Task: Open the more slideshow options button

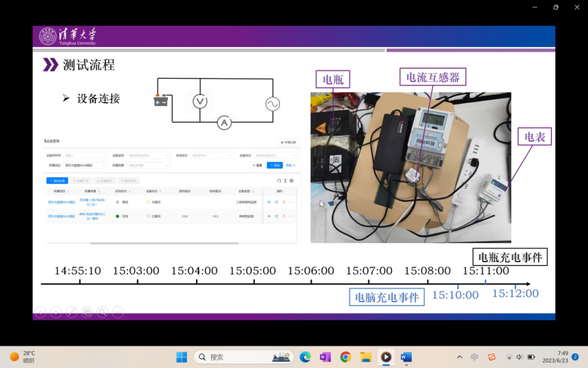Action: (118, 312)
